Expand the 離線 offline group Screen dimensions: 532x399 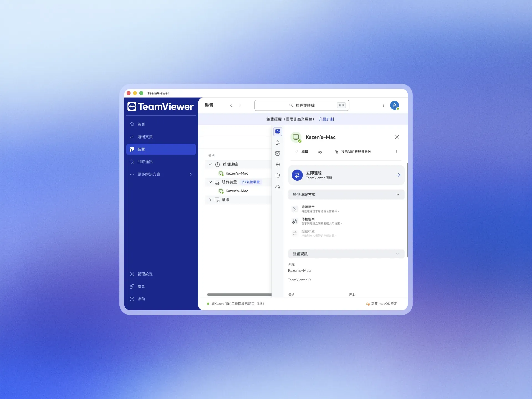click(x=210, y=200)
